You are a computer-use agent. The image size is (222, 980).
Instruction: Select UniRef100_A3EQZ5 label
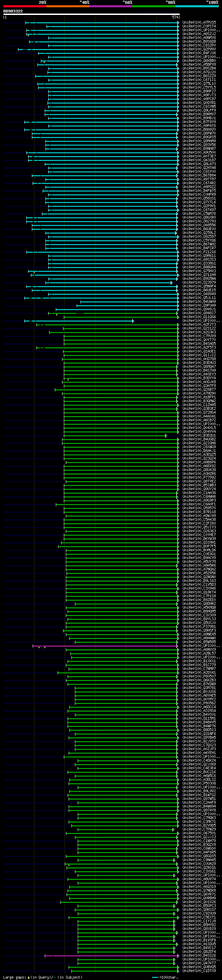click(x=199, y=455)
